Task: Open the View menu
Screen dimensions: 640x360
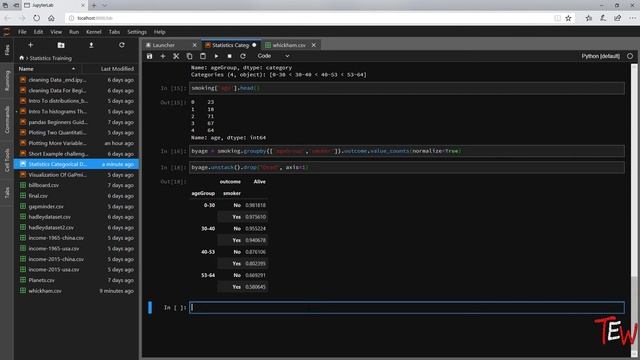Action: 56,32
